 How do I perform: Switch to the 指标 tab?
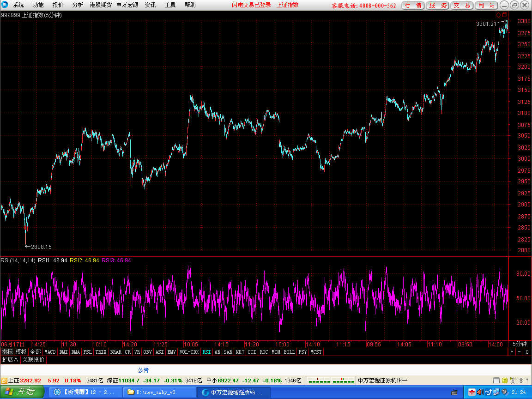[x=7, y=352]
